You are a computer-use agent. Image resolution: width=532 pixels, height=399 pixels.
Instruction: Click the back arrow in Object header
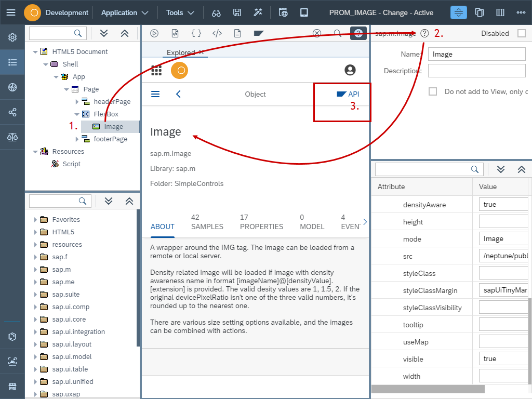click(x=178, y=94)
